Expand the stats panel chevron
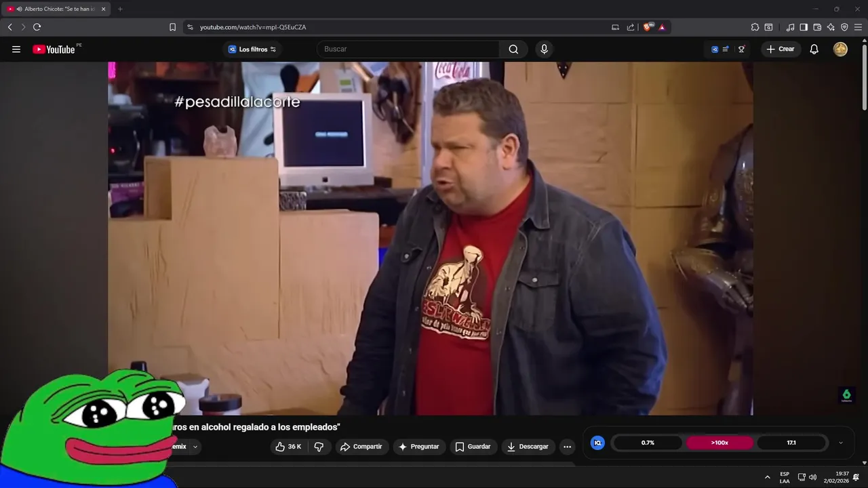The image size is (868, 488). click(x=841, y=443)
